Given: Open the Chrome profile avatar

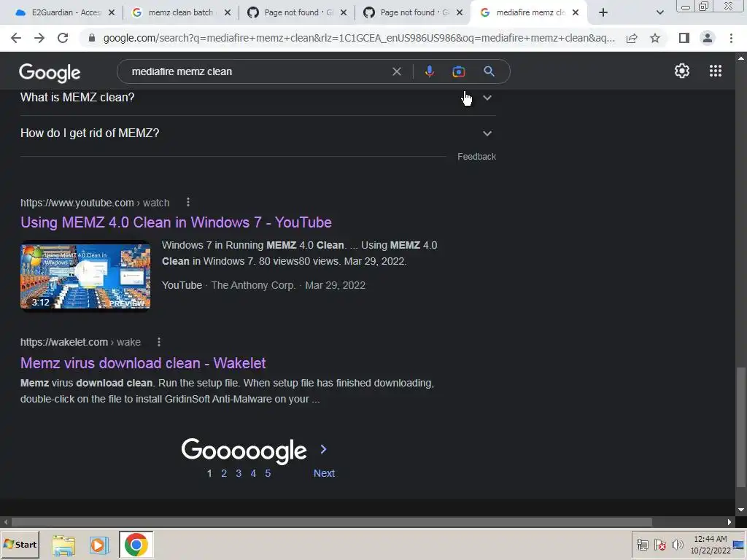Looking at the screenshot, I should click(x=708, y=38).
